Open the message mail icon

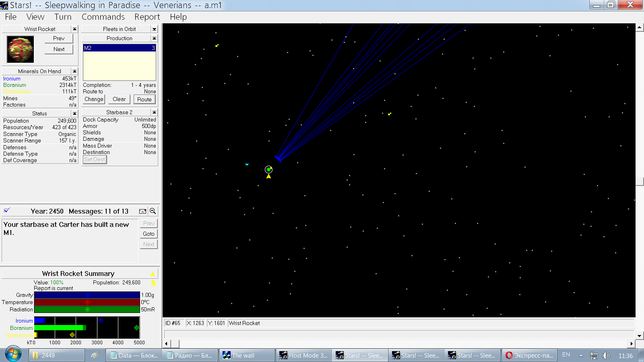(142, 211)
